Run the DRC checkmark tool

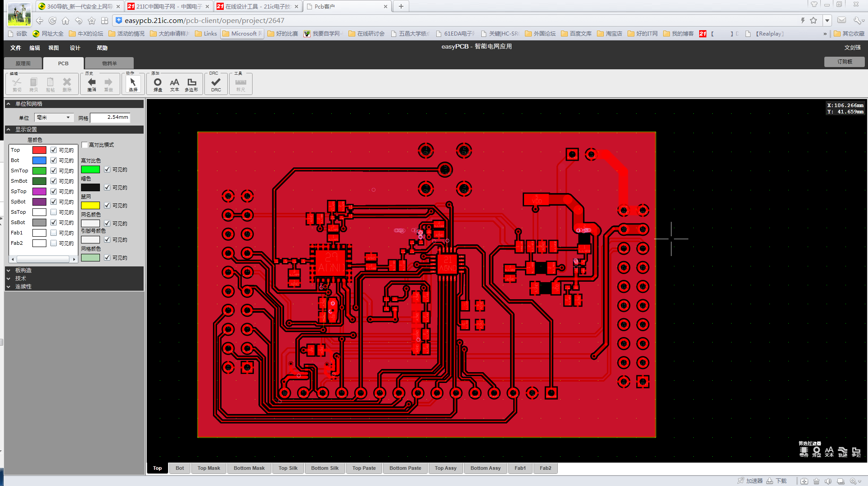click(216, 84)
